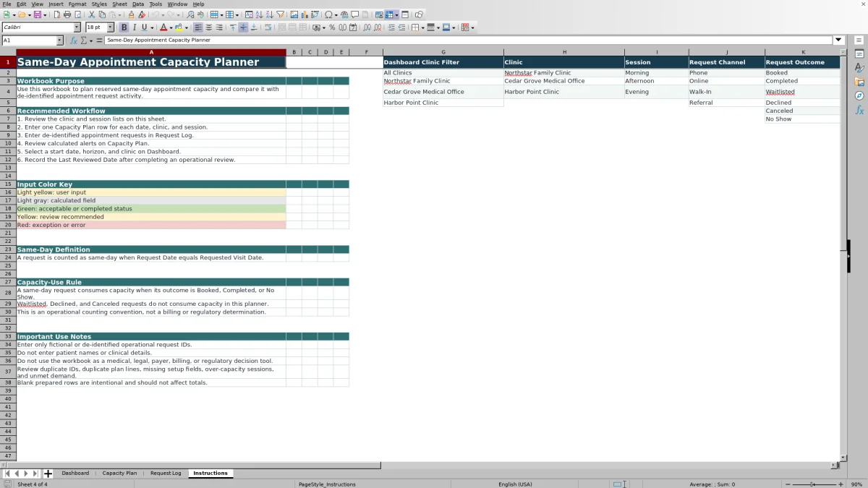Open Sidebar Properties panel icon

click(859, 54)
